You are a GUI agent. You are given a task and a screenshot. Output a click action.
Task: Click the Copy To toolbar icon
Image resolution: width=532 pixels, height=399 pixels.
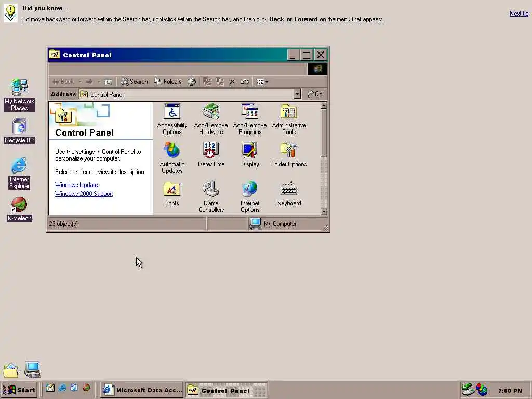[220, 82]
